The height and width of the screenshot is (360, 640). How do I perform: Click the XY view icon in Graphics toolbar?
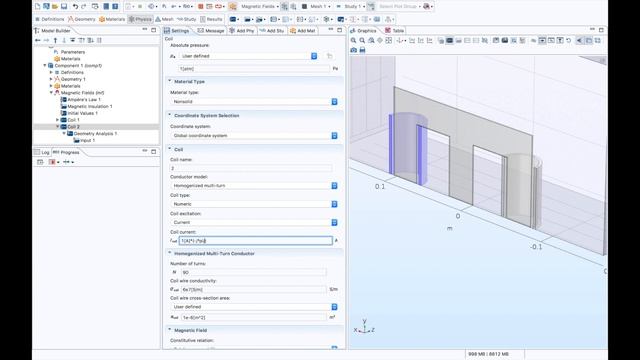[x=412, y=40]
